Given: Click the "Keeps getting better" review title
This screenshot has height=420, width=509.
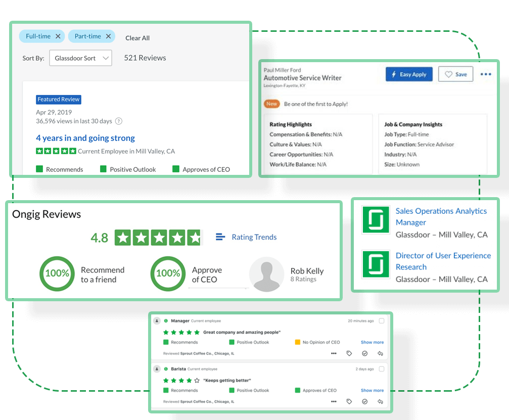Looking at the screenshot, I should point(227,381).
